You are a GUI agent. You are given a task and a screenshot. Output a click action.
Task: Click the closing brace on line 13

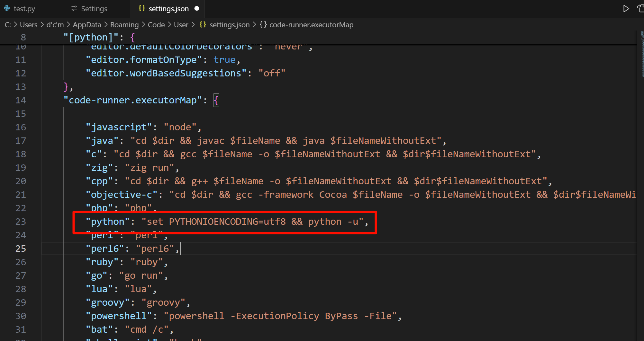(66, 87)
